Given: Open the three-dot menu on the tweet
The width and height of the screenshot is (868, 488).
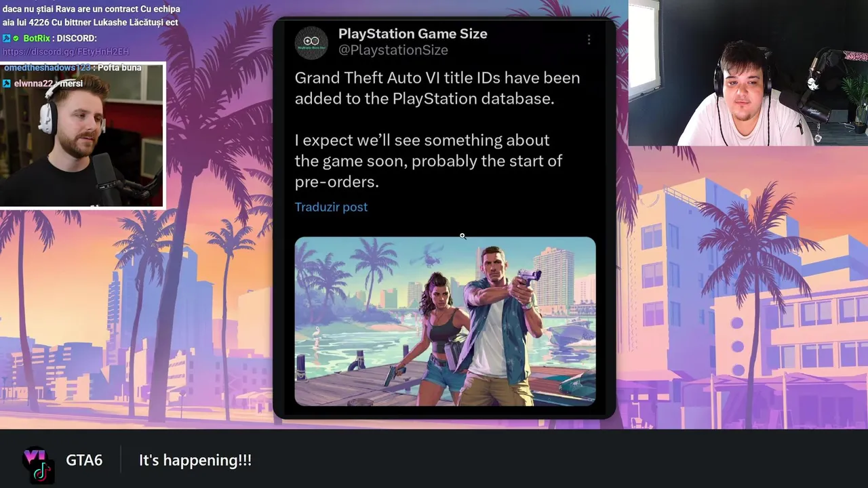Looking at the screenshot, I should pyautogui.click(x=589, y=40).
